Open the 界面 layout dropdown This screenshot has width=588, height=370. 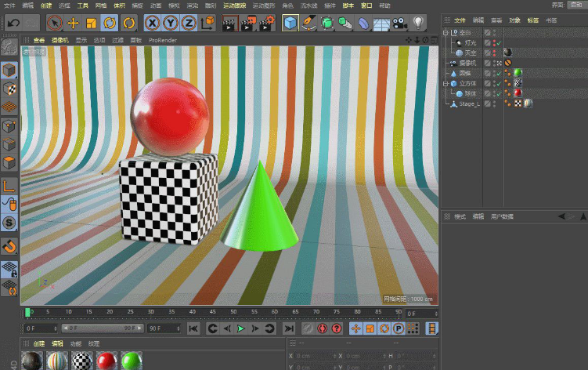575,5
